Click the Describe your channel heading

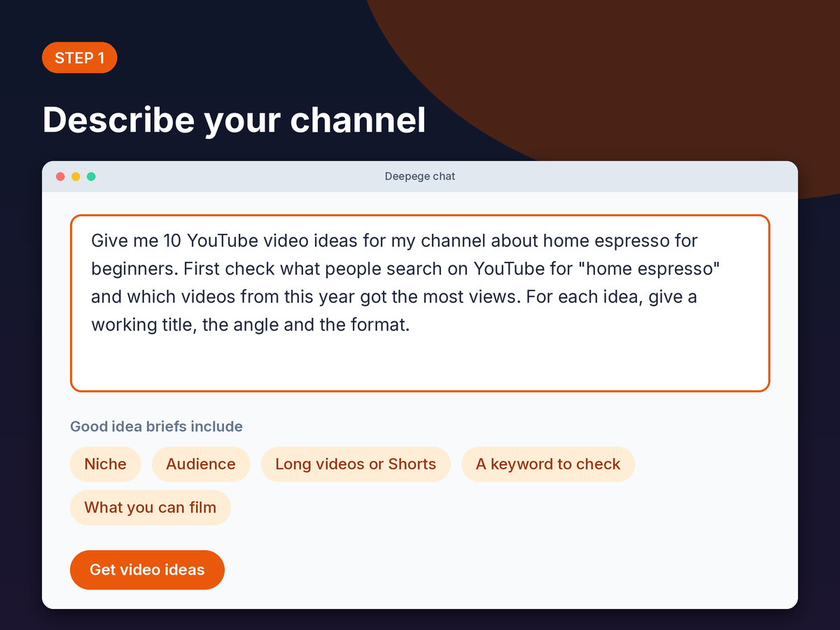click(234, 120)
